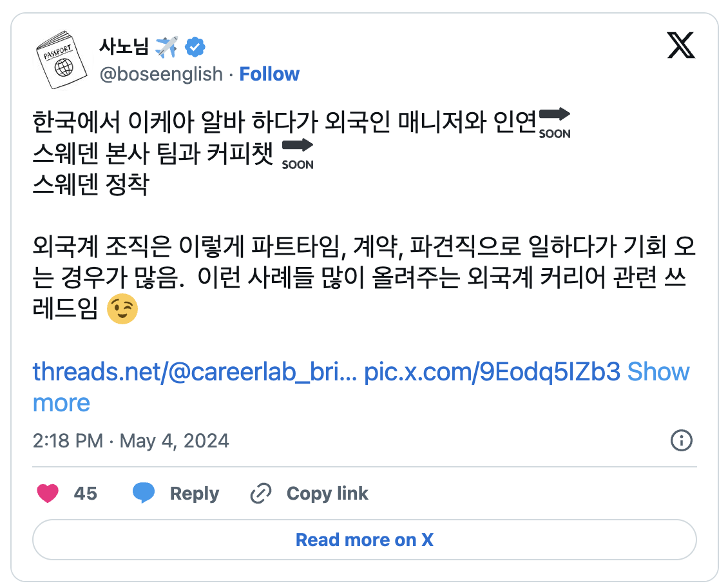Click the timestamp 2:18 PM · May 4, 2024

(131, 441)
